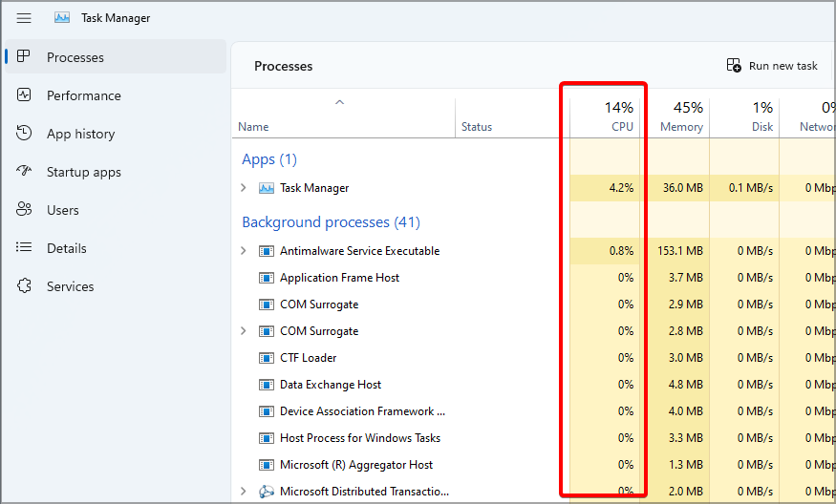Click Application Frame Host process icon

coord(266,278)
